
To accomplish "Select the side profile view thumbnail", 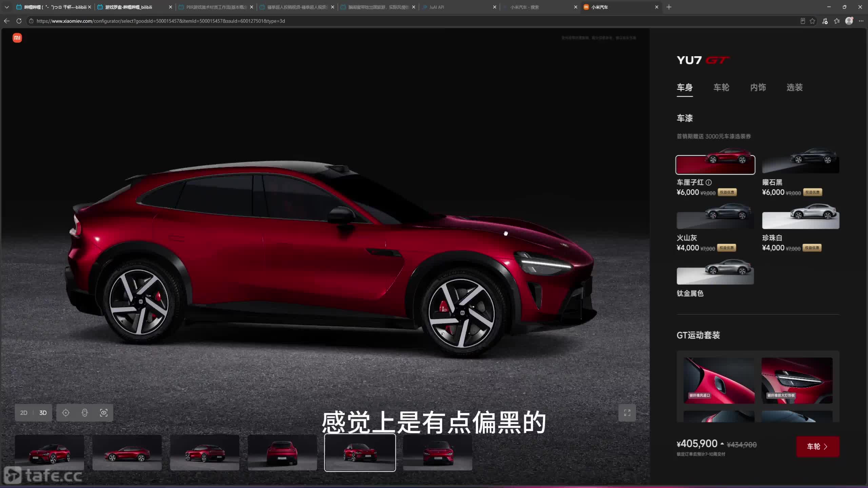I will (x=127, y=453).
